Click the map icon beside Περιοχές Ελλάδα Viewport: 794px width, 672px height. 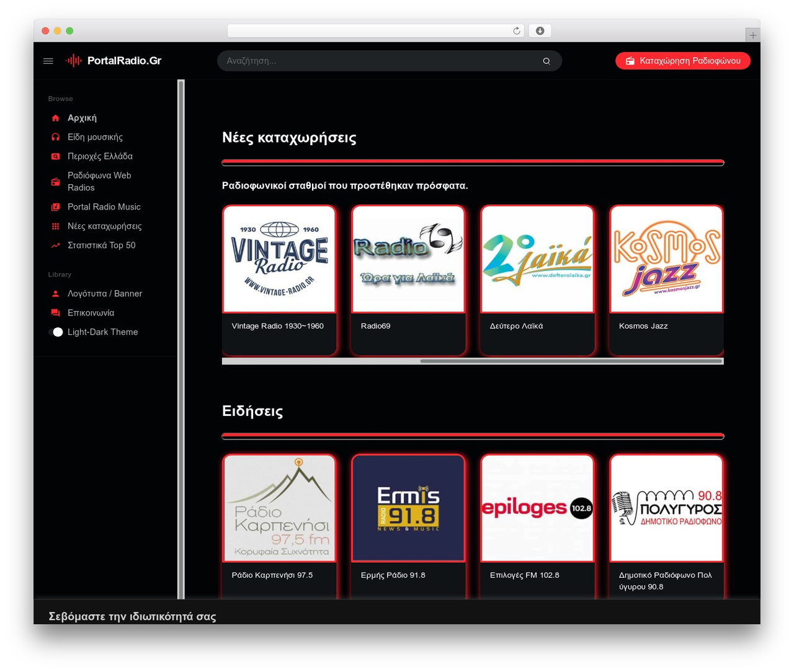[56, 156]
